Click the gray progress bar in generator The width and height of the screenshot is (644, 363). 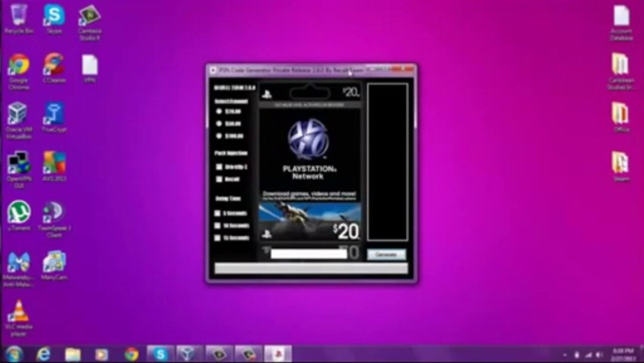coord(311,268)
